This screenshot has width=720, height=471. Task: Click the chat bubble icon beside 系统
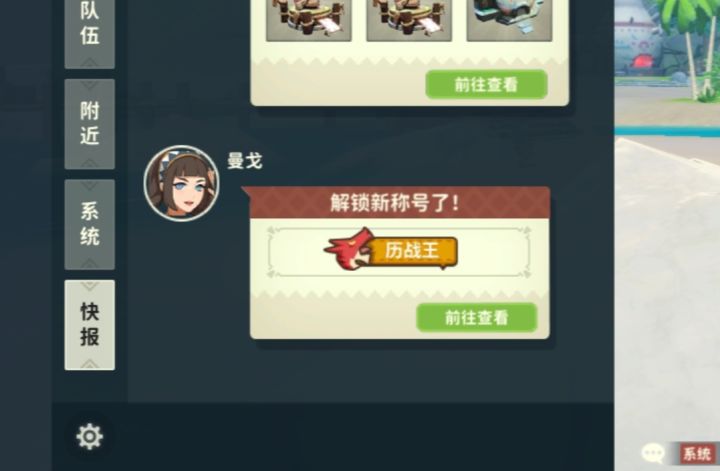tap(653, 453)
